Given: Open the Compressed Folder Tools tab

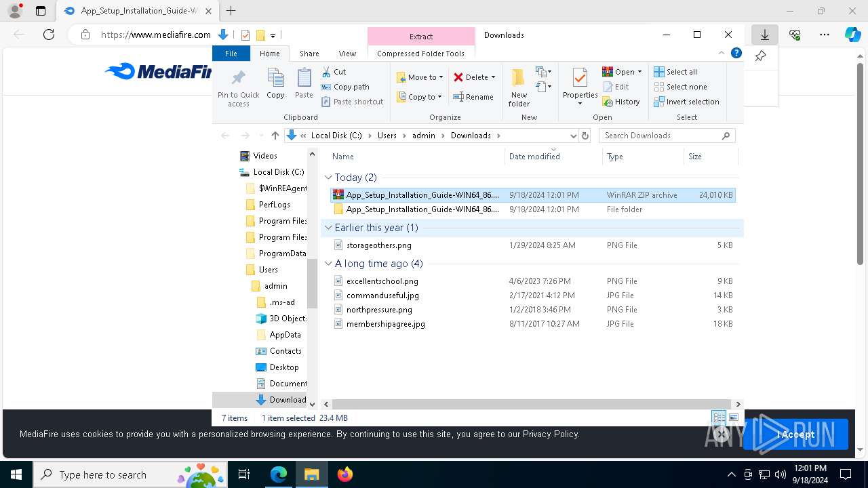Looking at the screenshot, I should click(x=421, y=54).
